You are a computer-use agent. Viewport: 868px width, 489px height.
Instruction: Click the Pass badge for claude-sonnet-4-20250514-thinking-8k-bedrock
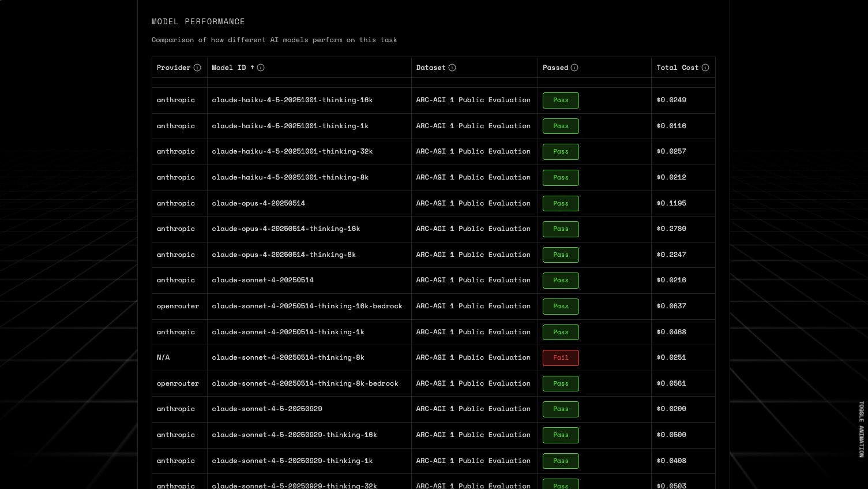pos(561,384)
